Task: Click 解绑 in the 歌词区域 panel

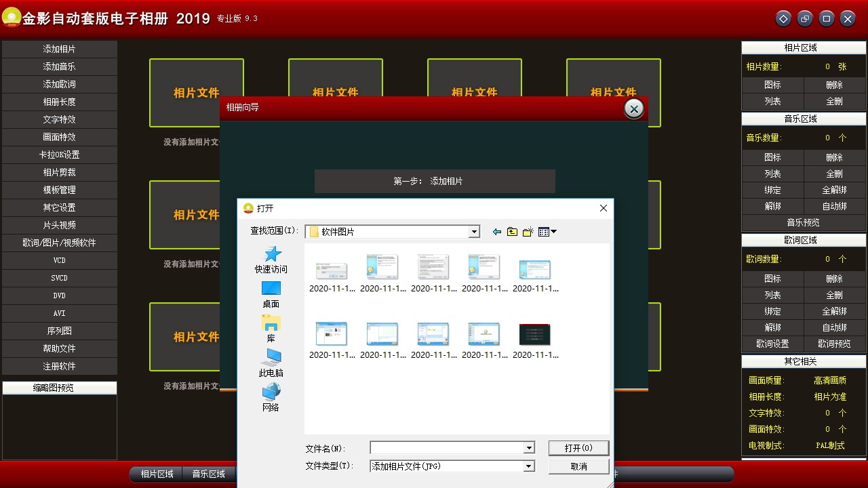Action: click(773, 327)
